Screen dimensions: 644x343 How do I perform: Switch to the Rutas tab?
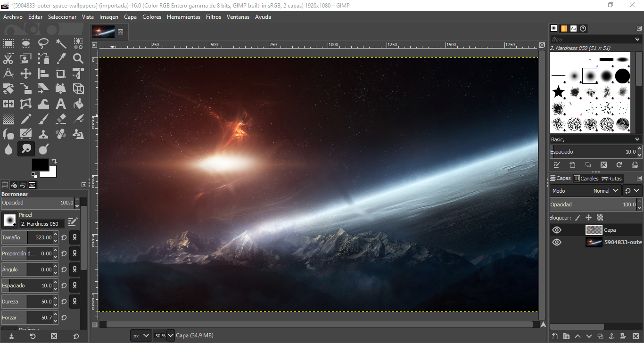pos(611,179)
